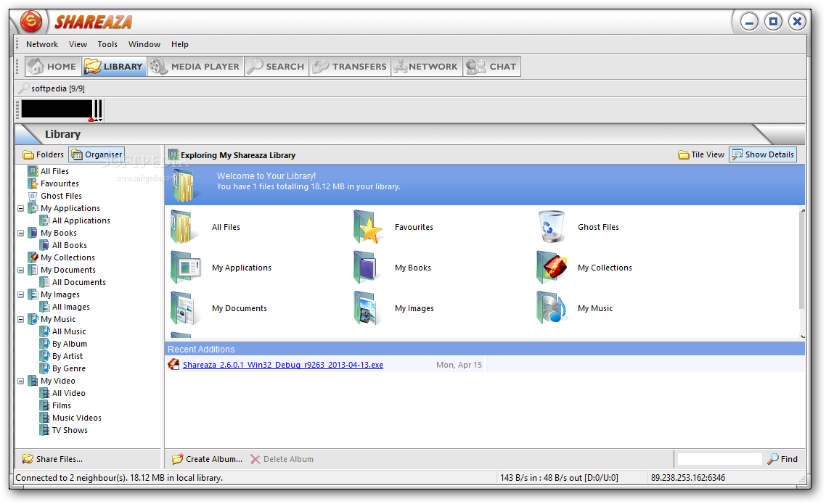Select All Books in the tree
826x504 pixels.
click(70, 245)
